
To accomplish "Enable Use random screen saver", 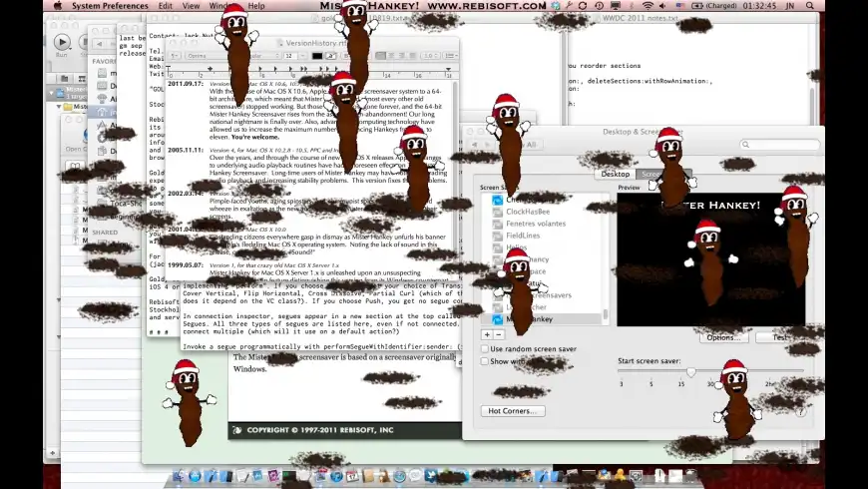I will [x=484, y=349].
